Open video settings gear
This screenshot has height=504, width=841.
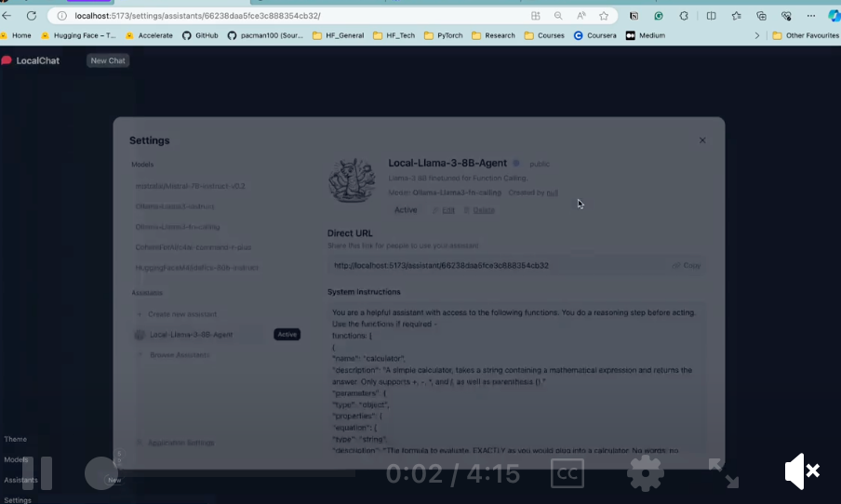pyautogui.click(x=646, y=473)
